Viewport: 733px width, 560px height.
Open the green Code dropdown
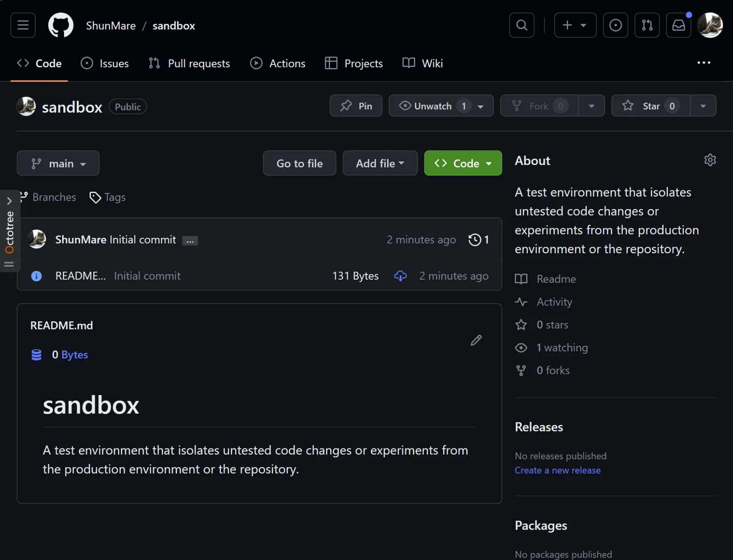tap(463, 163)
